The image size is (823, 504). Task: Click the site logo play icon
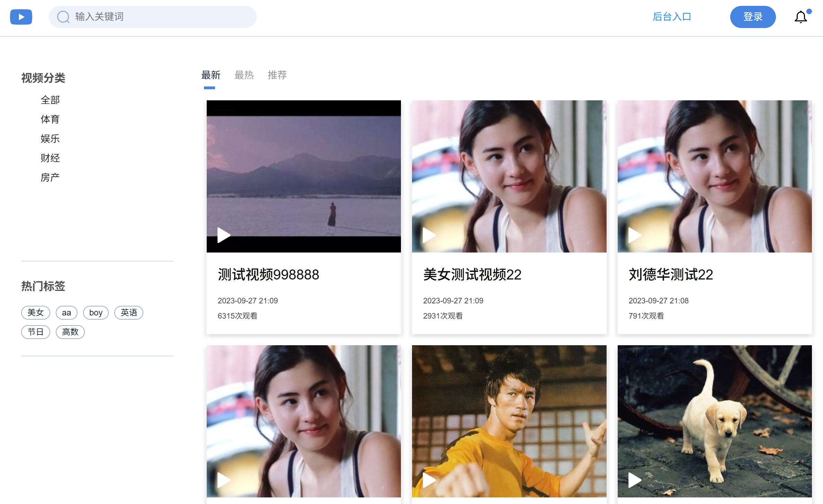21,17
